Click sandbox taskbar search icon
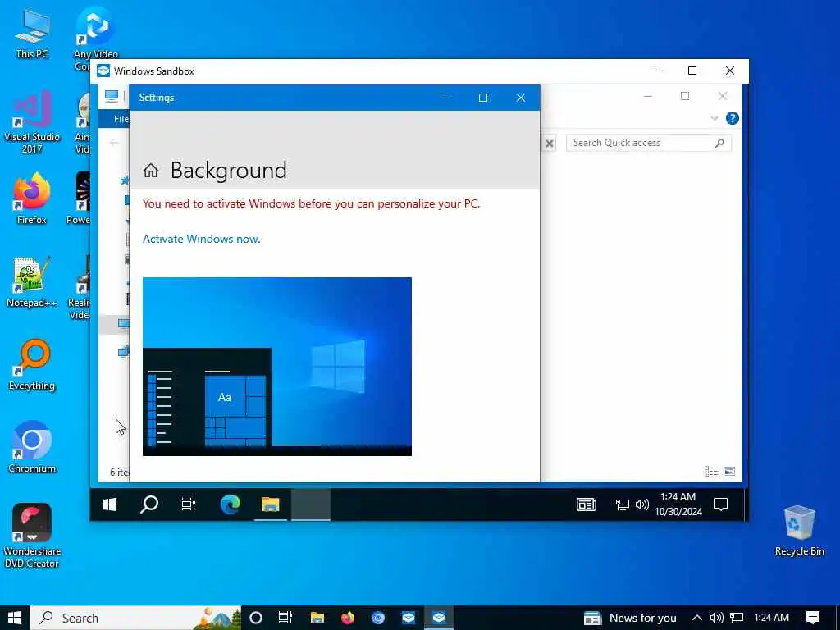This screenshot has width=840, height=630. tap(149, 504)
